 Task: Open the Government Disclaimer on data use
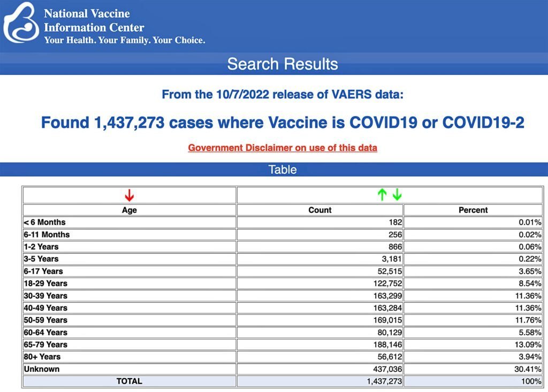point(282,148)
